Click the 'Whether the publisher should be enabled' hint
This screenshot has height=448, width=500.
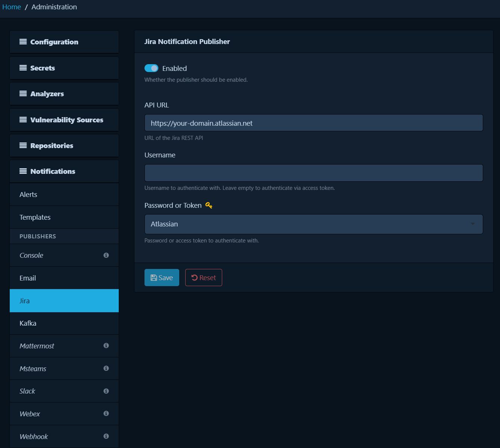[196, 80]
